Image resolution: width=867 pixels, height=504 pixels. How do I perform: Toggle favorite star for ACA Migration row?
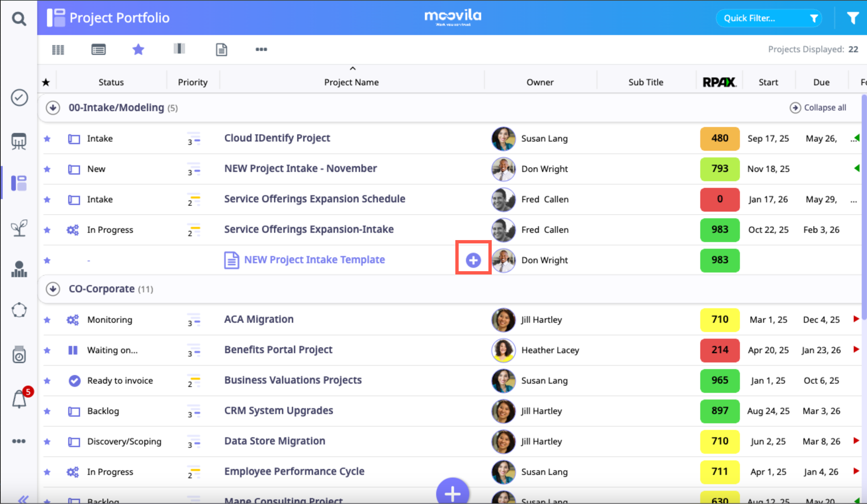(x=47, y=320)
